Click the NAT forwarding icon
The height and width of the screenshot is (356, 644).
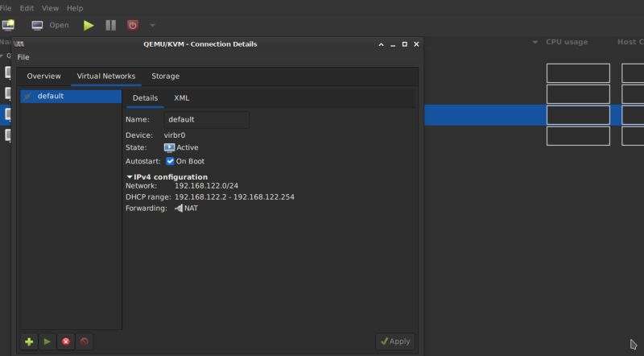point(179,209)
